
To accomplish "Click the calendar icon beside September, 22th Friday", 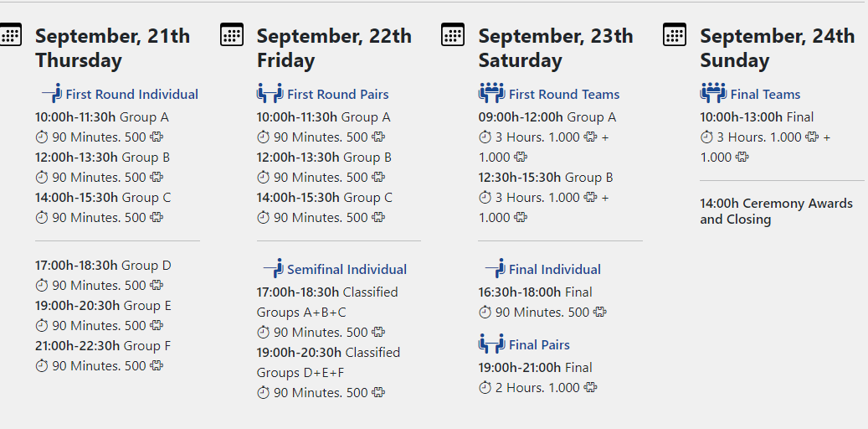I will (232, 35).
